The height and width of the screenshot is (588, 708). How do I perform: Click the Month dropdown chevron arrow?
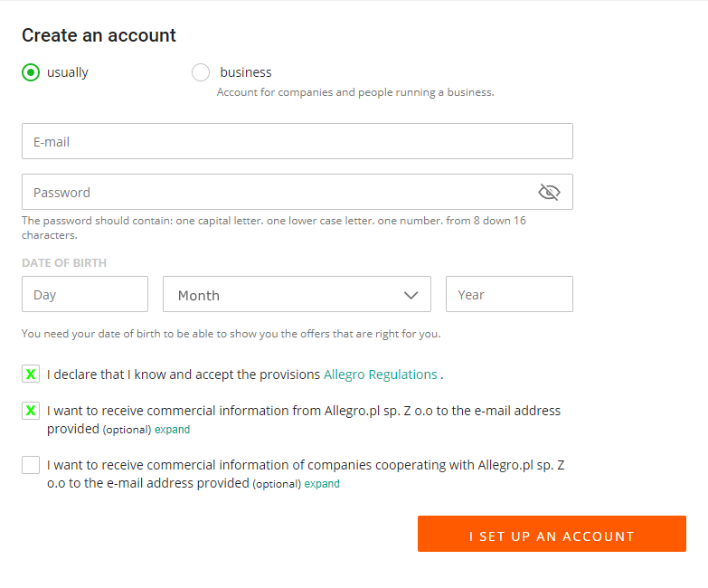(411, 295)
